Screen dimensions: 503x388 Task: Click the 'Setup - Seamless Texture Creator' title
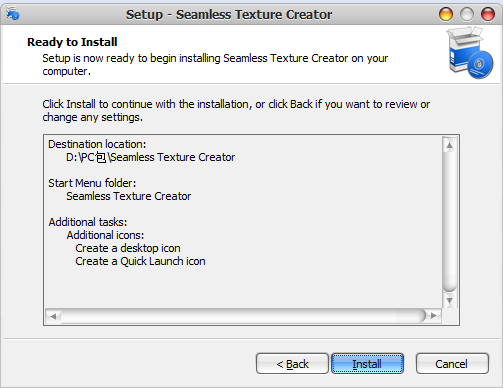click(x=229, y=15)
